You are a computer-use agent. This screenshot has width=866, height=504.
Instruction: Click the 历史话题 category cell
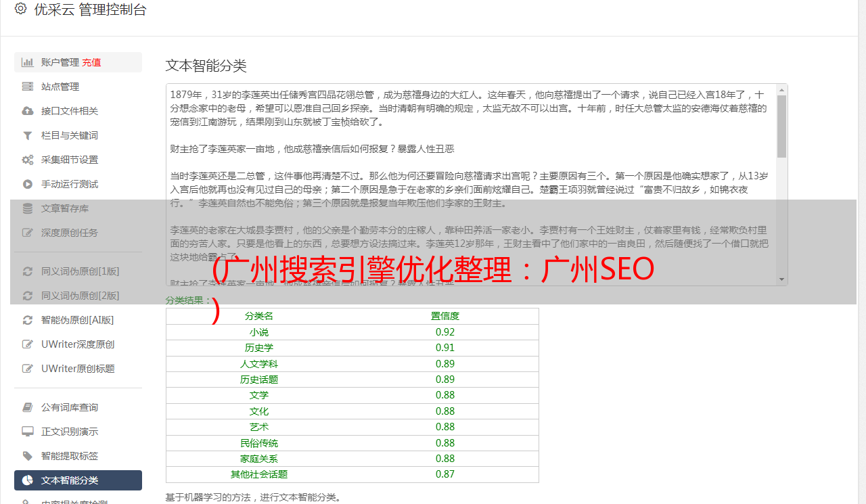(259, 380)
